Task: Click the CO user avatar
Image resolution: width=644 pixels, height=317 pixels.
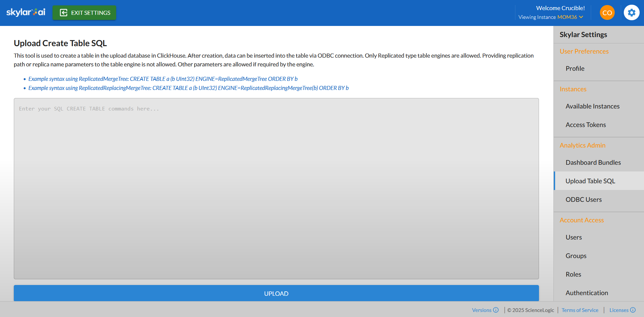Action: (607, 12)
